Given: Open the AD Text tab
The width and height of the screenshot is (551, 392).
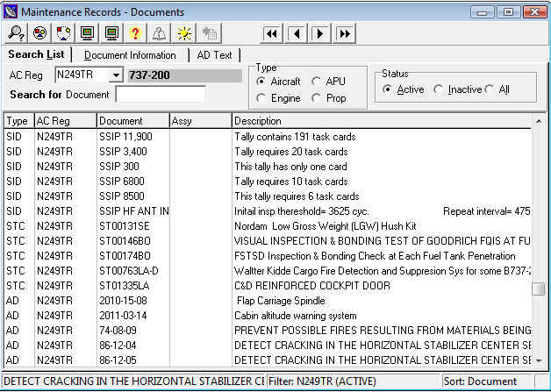Looking at the screenshot, I should (214, 55).
